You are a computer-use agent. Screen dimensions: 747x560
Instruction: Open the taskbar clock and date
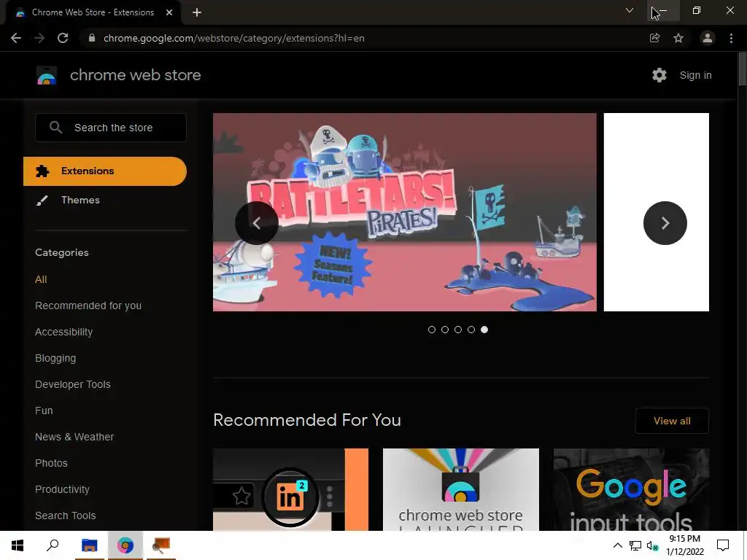(x=684, y=545)
